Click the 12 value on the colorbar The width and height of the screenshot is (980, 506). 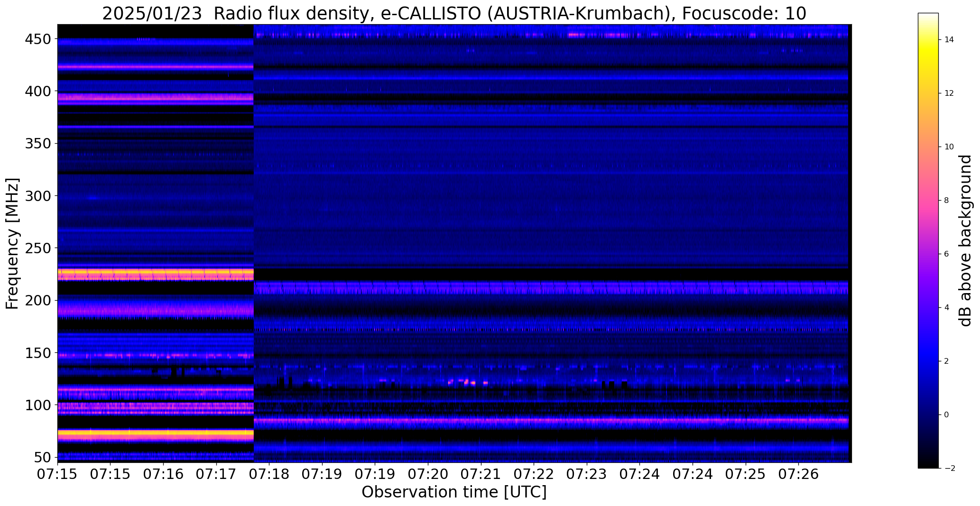coord(949,93)
